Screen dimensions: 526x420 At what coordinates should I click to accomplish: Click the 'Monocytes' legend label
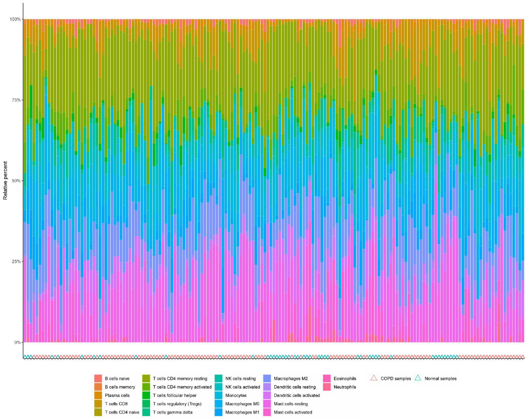[x=236, y=395]
